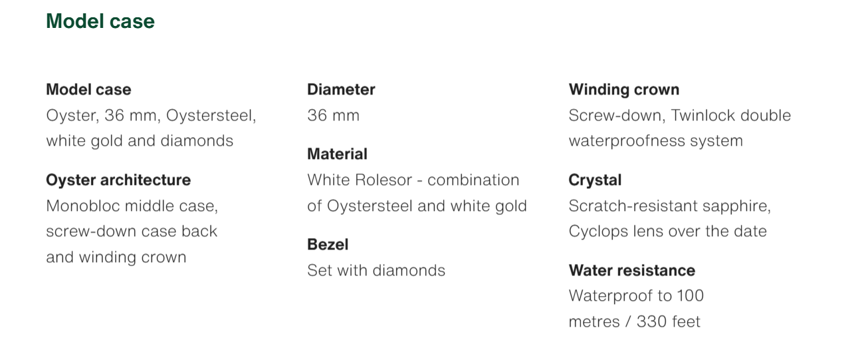Select the "metres / 330 feet" line
Viewport: 868px width, 340px height.
(634, 322)
